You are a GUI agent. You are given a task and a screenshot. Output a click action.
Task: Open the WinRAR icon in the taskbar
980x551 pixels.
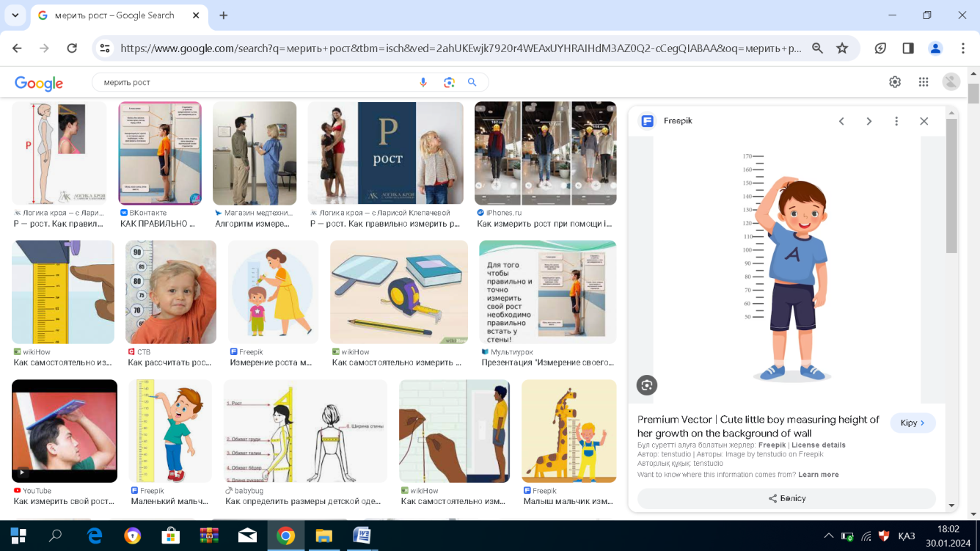(x=209, y=536)
